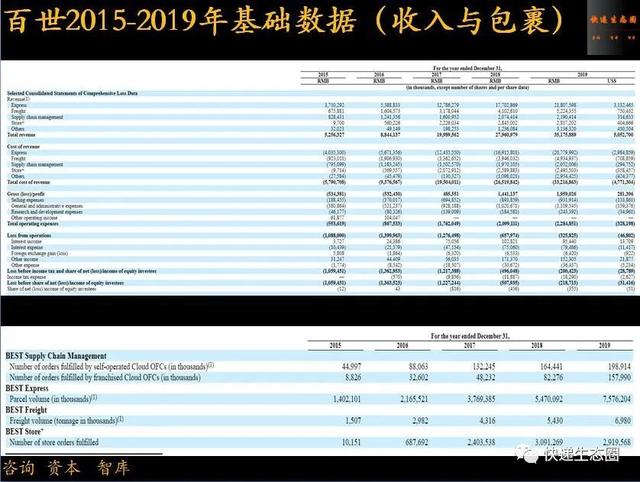640x482 pixels.
Task: Click the US$ column header in upper table
Action: [x=611, y=81]
